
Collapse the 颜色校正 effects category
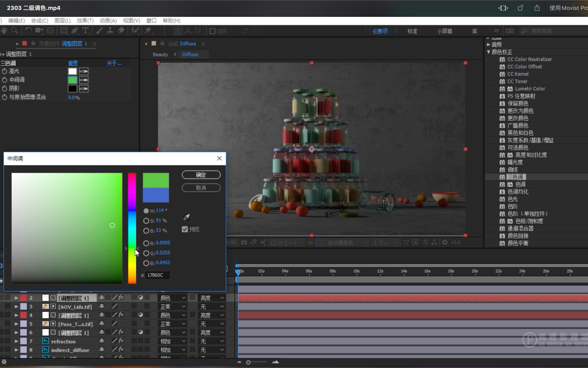(488, 52)
